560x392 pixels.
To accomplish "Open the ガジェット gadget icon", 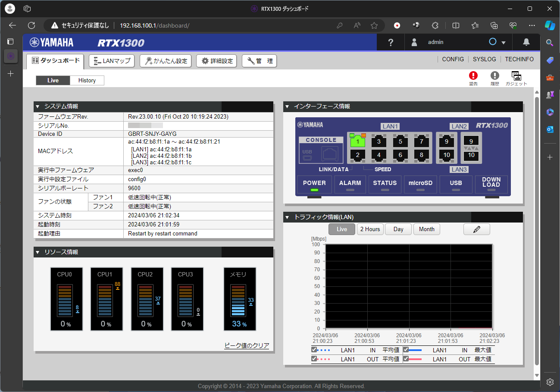I will coord(516,78).
